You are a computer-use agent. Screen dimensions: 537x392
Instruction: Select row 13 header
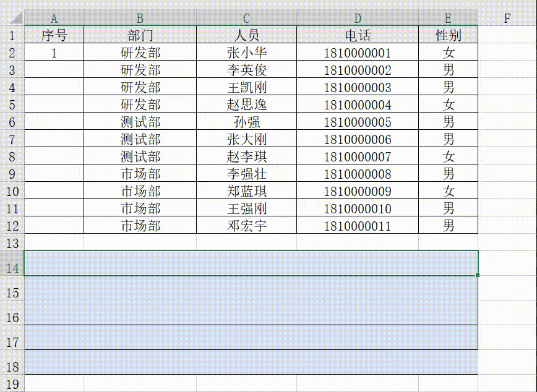[x=12, y=243]
